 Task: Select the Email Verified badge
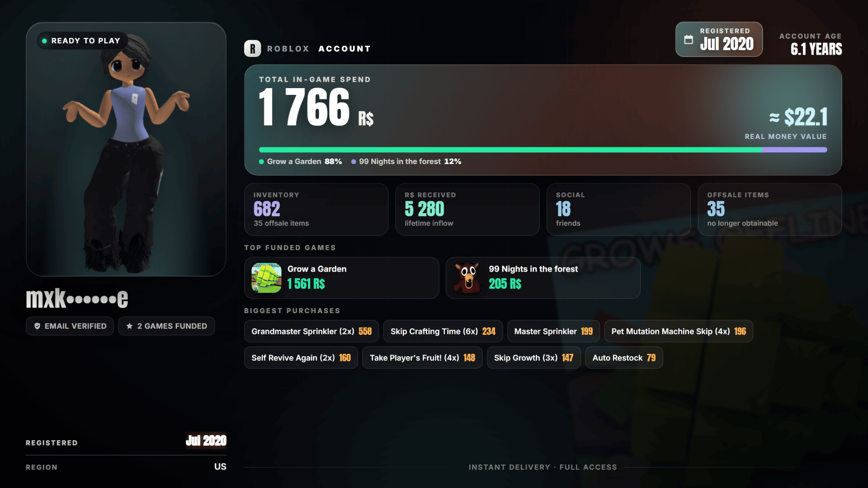[70, 326]
